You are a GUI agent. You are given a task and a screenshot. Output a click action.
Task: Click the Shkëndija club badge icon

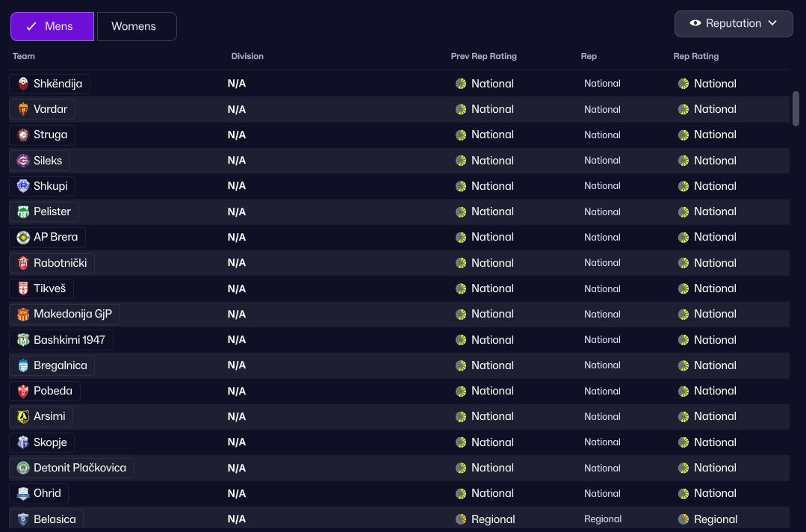point(23,84)
